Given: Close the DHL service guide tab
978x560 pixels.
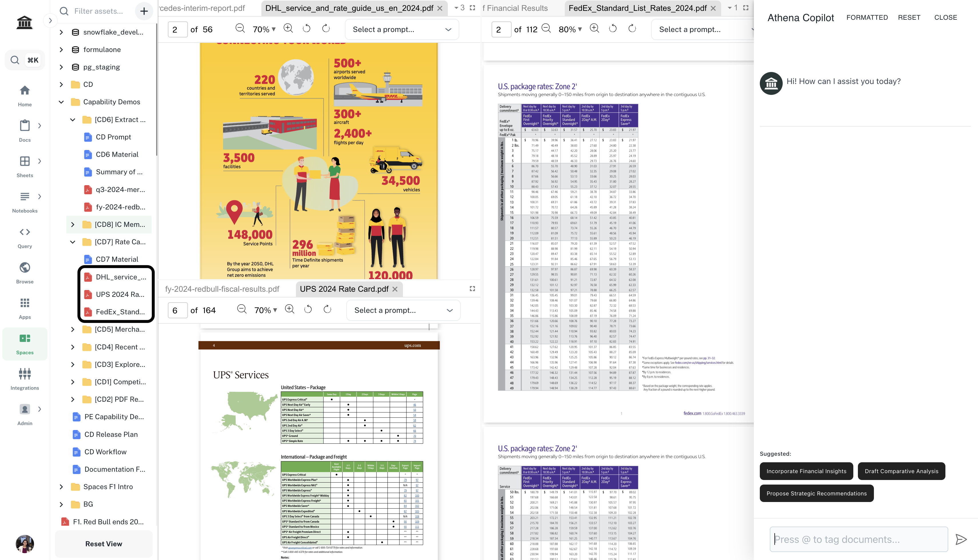Looking at the screenshot, I should [440, 8].
